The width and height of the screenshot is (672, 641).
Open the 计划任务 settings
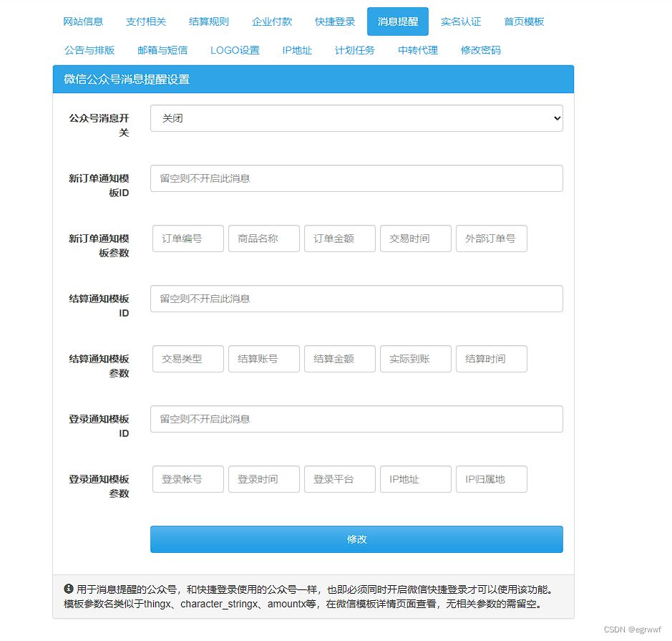(x=354, y=50)
